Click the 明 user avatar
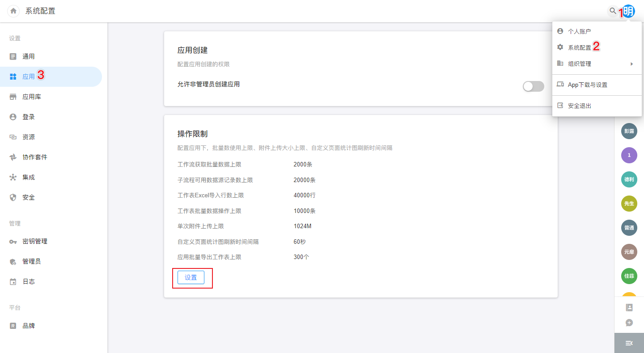This screenshot has width=644, height=353. click(629, 11)
